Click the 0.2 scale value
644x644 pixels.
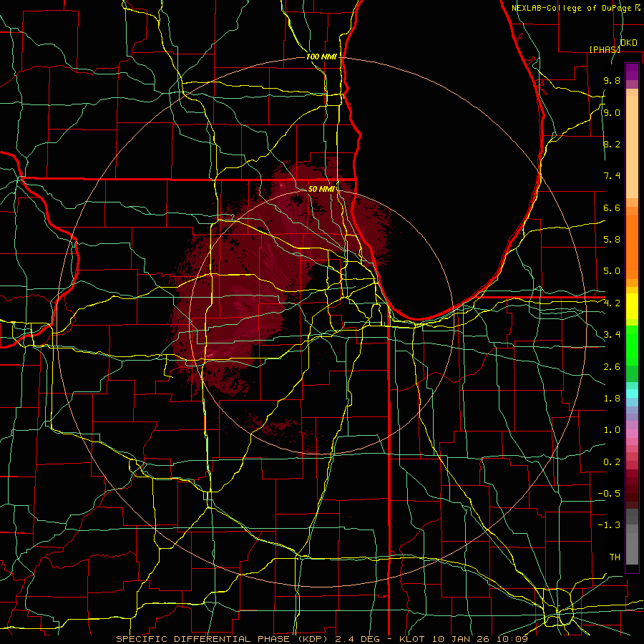[x=612, y=462]
